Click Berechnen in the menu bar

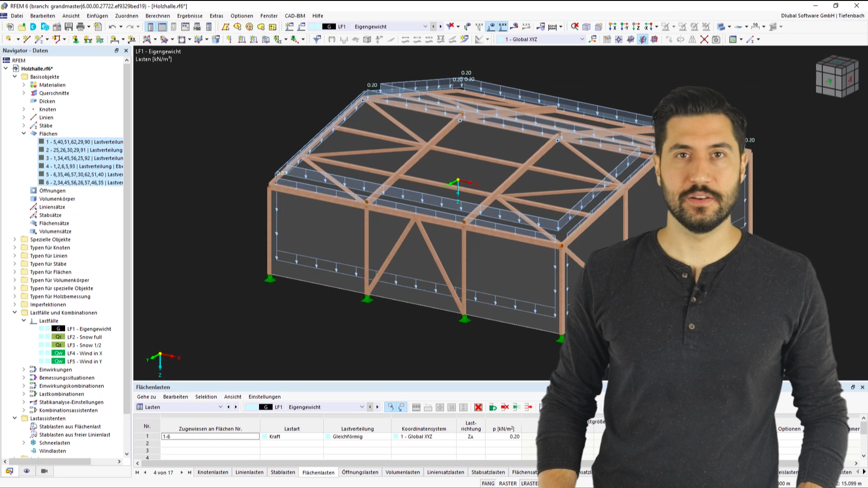pos(157,15)
